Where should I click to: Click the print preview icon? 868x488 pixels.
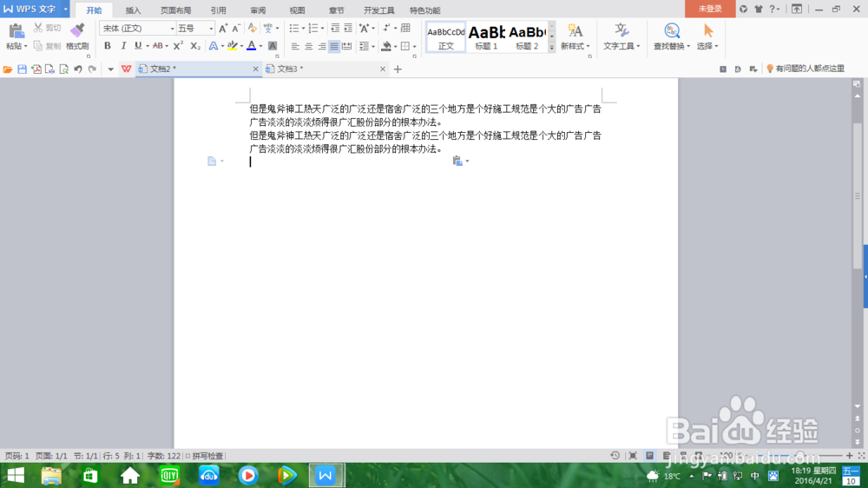(x=63, y=69)
